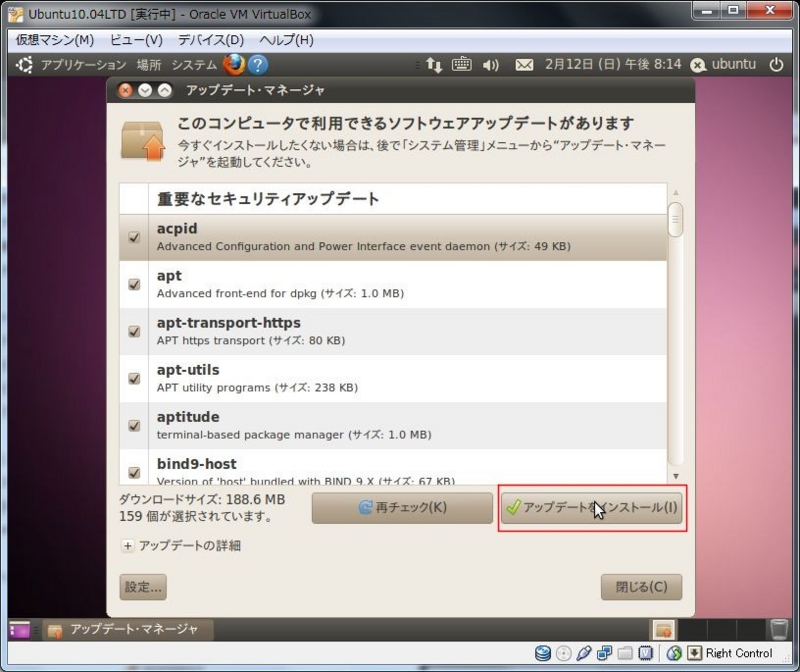The image size is (800, 672).
Task: Click the VirtualBox optical disc status icon
Action: (x=564, y=653)
